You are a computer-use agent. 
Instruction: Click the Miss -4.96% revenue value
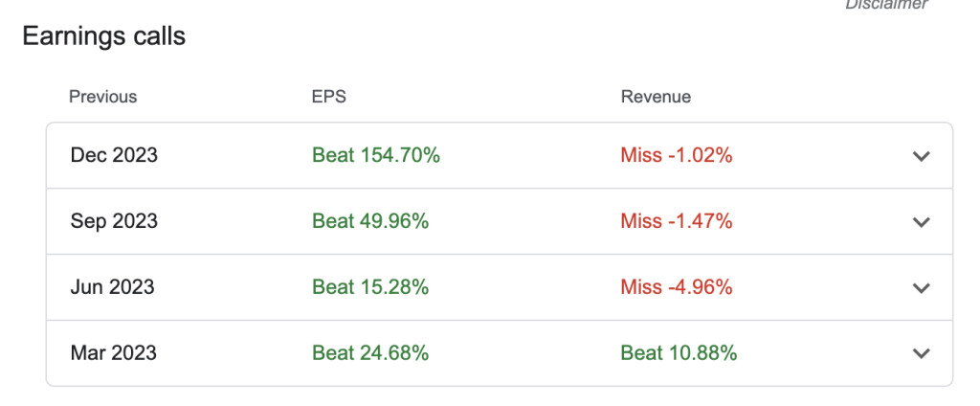tap(677, 286)
